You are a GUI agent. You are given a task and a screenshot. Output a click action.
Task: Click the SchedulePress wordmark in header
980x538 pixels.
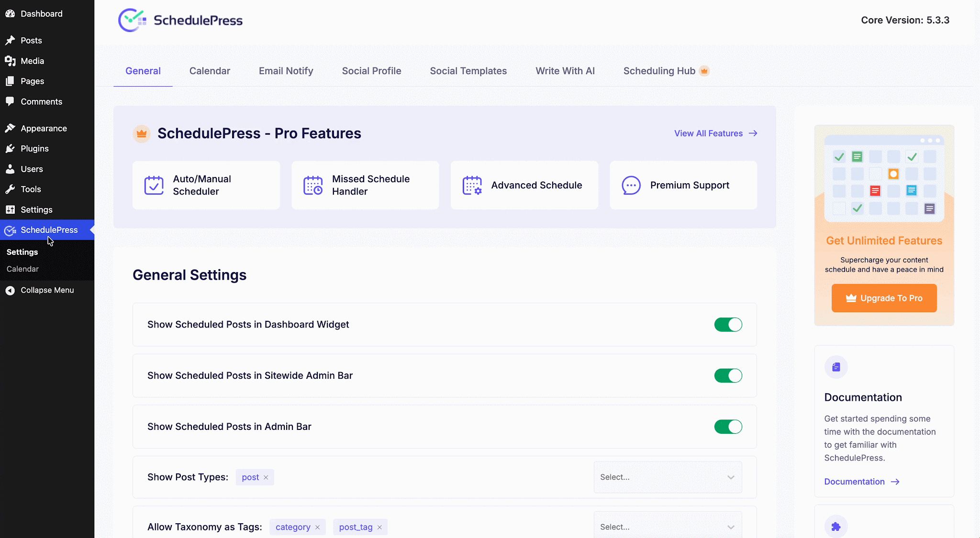pos(198,20)
